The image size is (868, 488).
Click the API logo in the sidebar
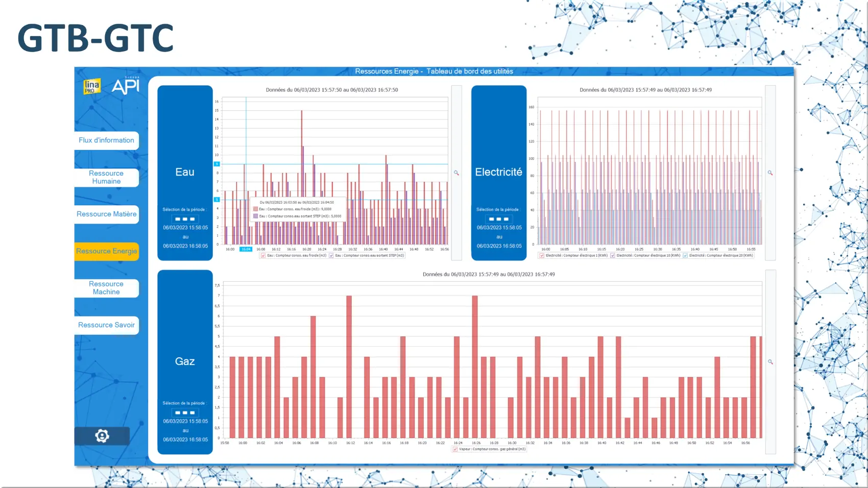click(126, 86)
